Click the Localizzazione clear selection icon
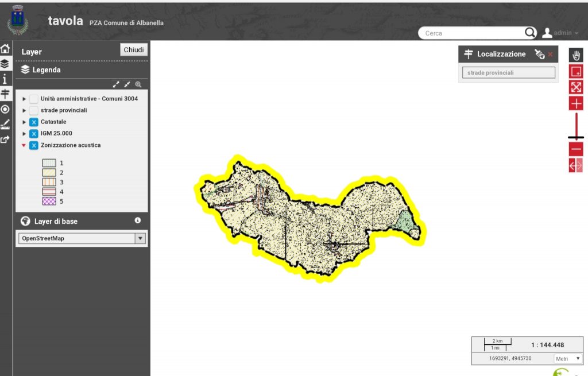Viewport: 588px width, 376px height. 540,55
